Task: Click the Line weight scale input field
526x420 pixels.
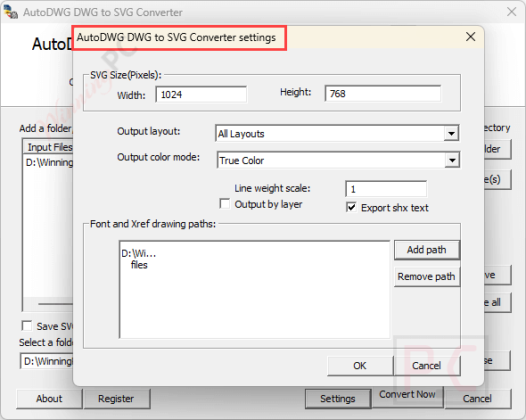Action: [386, 189]
